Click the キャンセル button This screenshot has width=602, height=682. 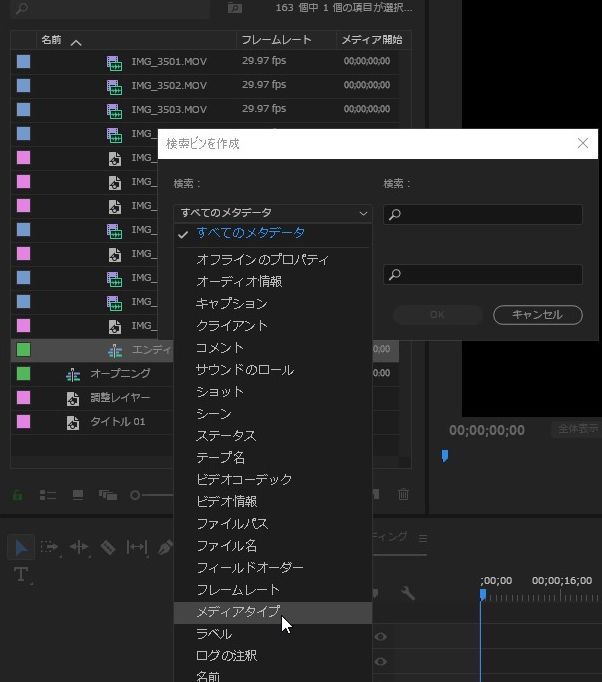pos(537,315)
